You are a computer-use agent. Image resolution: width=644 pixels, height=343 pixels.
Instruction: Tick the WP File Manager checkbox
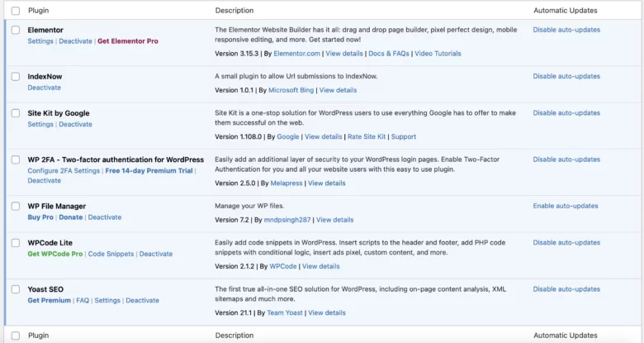coord(16,206)
